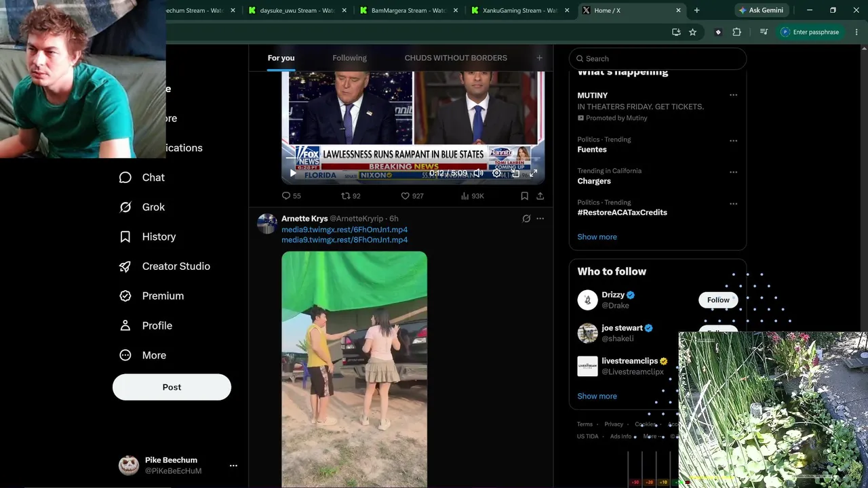This screenshot has width=868, height=488.
Task: Go to Profile in sidebar
Action: [145, 326]
